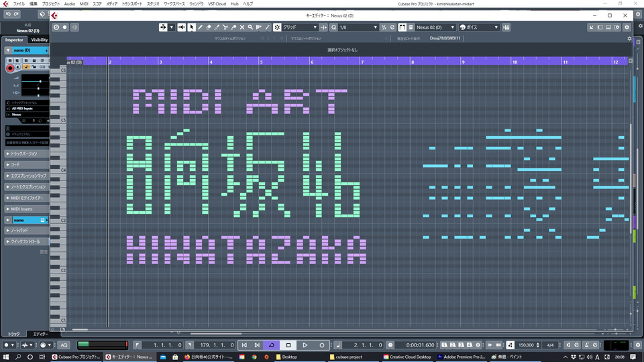The width and height of the screenshot is (644, 362).
Task: Toggle monitor speaker button in Inspector
Action: tap(17, 67)
